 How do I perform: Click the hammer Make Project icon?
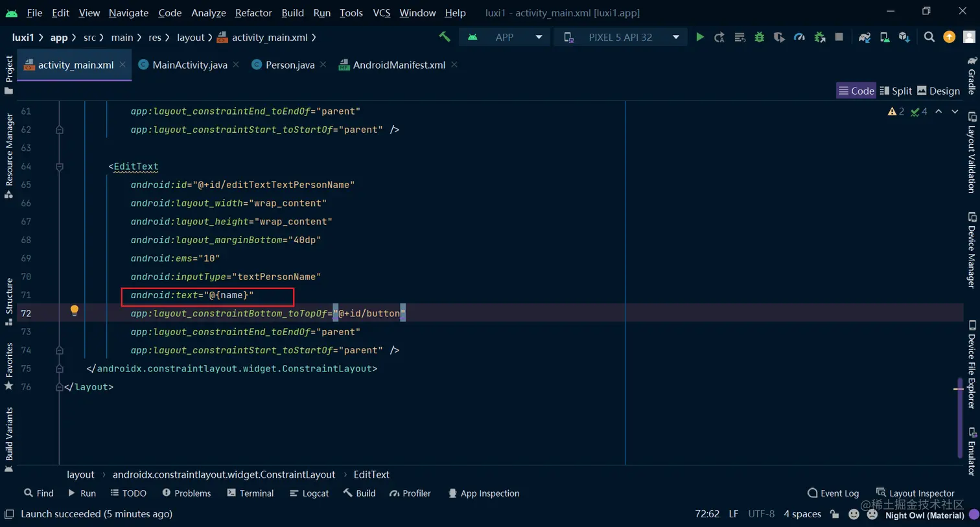tap(445, 37)
